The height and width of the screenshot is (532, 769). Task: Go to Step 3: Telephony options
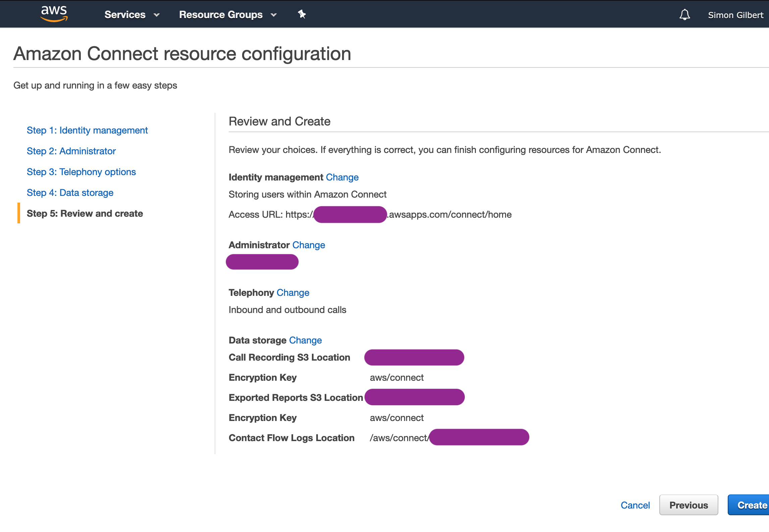[81, 172]
